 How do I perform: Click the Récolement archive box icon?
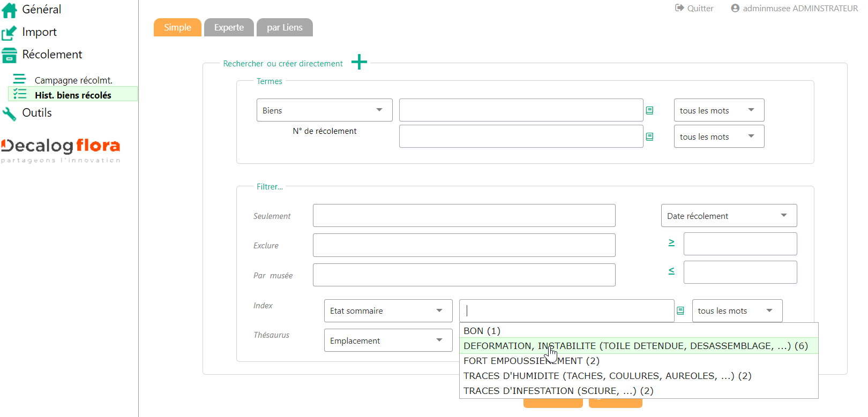[9, 55]
